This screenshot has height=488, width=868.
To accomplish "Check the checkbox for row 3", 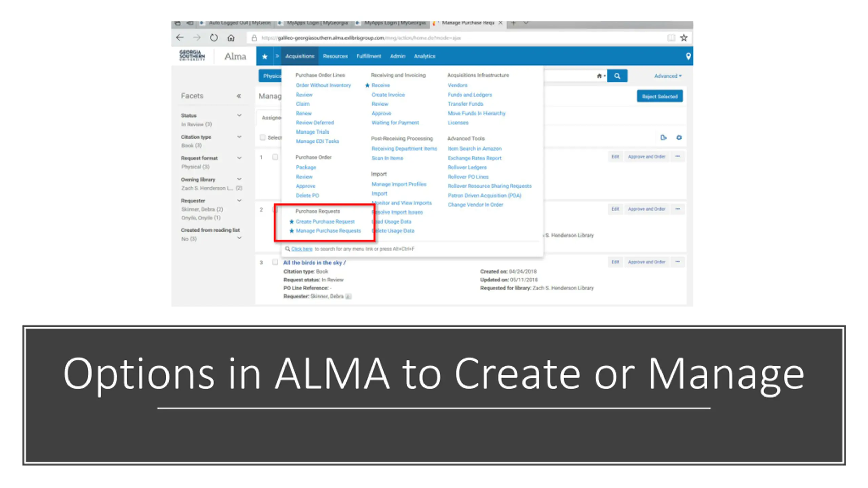I will coord(275,262).
